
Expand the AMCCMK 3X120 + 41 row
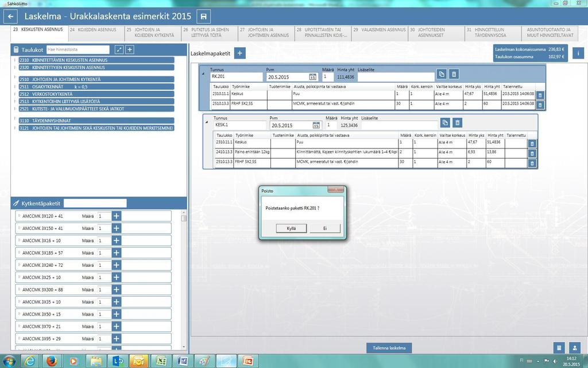[x=19, y=216]
